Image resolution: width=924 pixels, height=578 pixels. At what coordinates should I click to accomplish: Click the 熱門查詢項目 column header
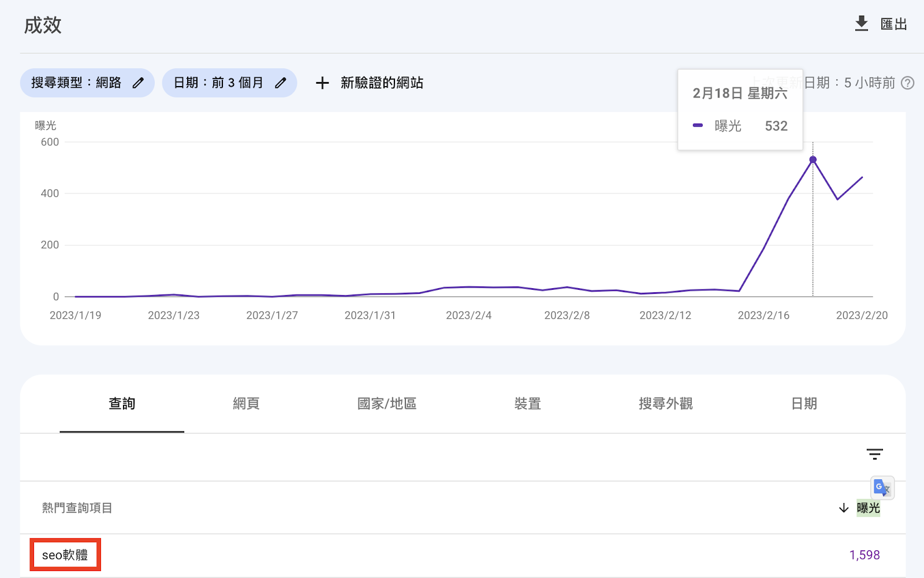click(x=77, y=508)
